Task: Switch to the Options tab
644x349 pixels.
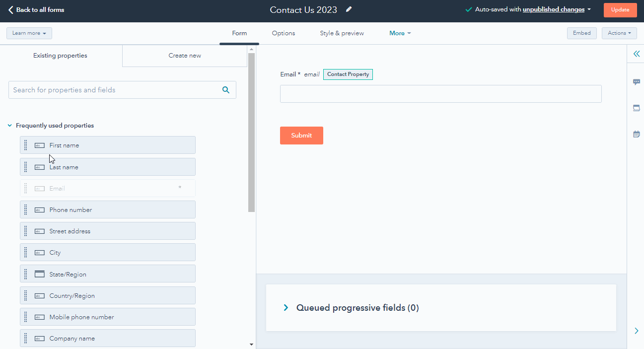Action: [x=283, y=33]
